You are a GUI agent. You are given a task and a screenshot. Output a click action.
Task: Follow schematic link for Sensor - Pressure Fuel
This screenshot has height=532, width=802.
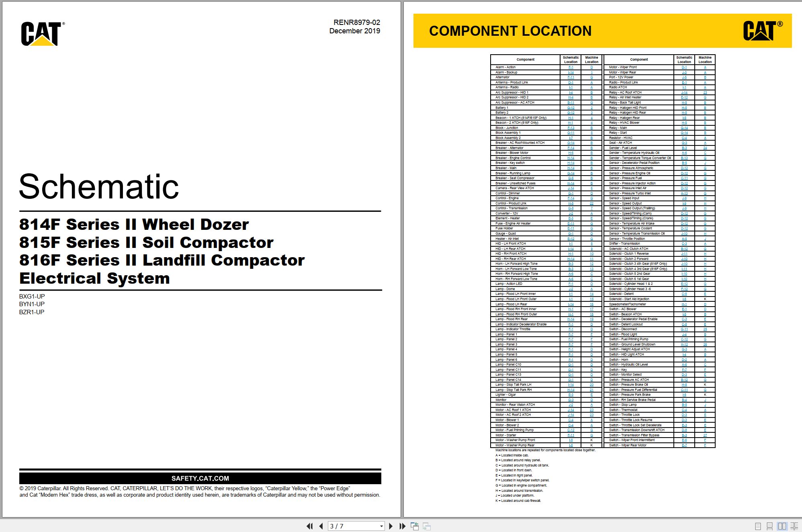684,178
